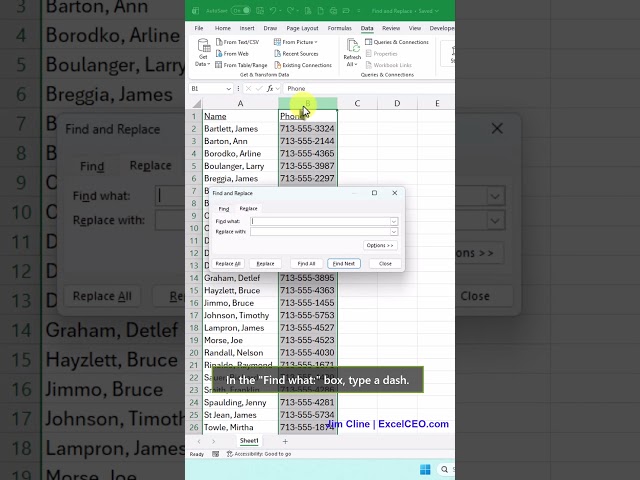
Task: Click cell with the Name header
Action: (240, 116)
